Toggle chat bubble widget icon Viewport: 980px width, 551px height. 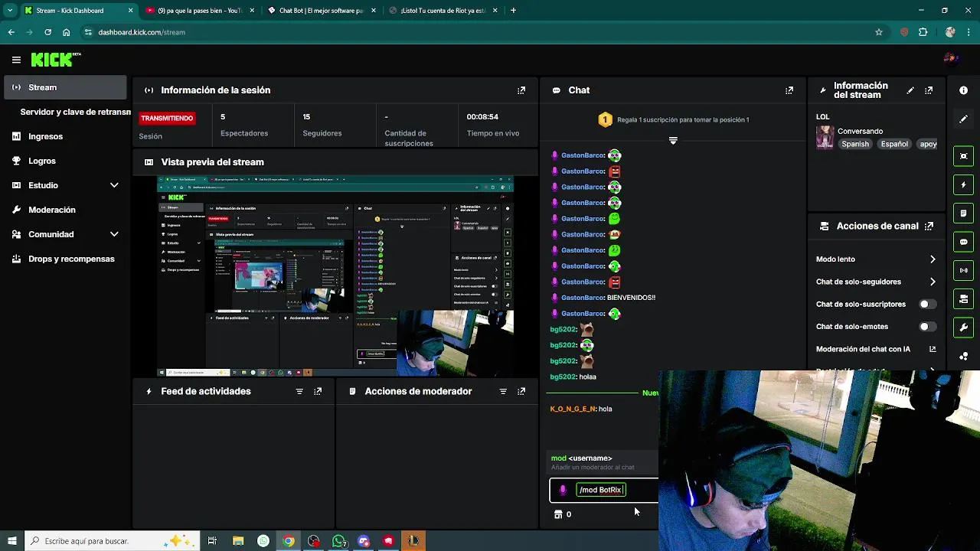pos(963,242)
